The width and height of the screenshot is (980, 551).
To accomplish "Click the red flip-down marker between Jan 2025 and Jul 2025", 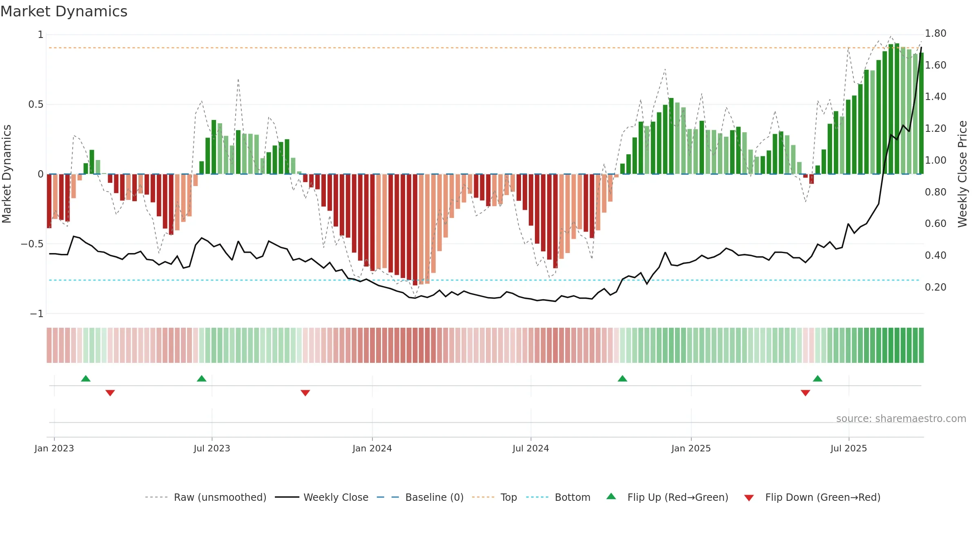I will (x=805, y=393).
